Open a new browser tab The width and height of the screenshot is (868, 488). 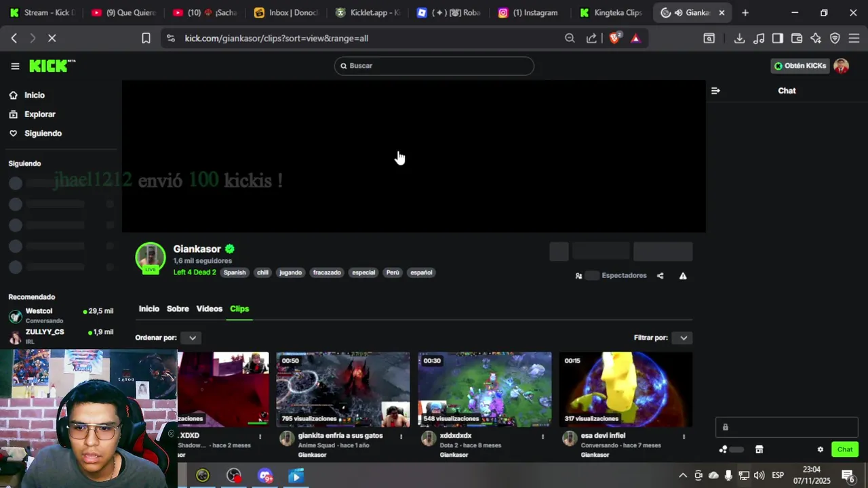tap(745, 13)
